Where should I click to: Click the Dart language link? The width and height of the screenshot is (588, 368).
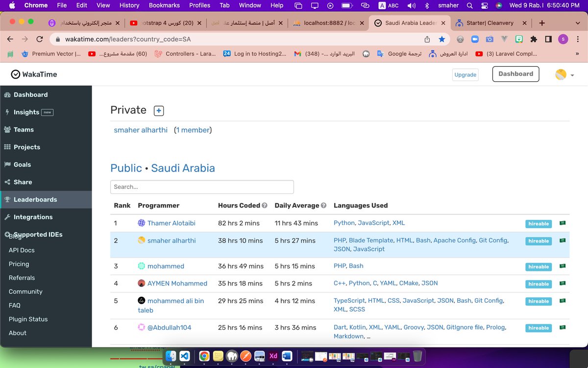340,327
